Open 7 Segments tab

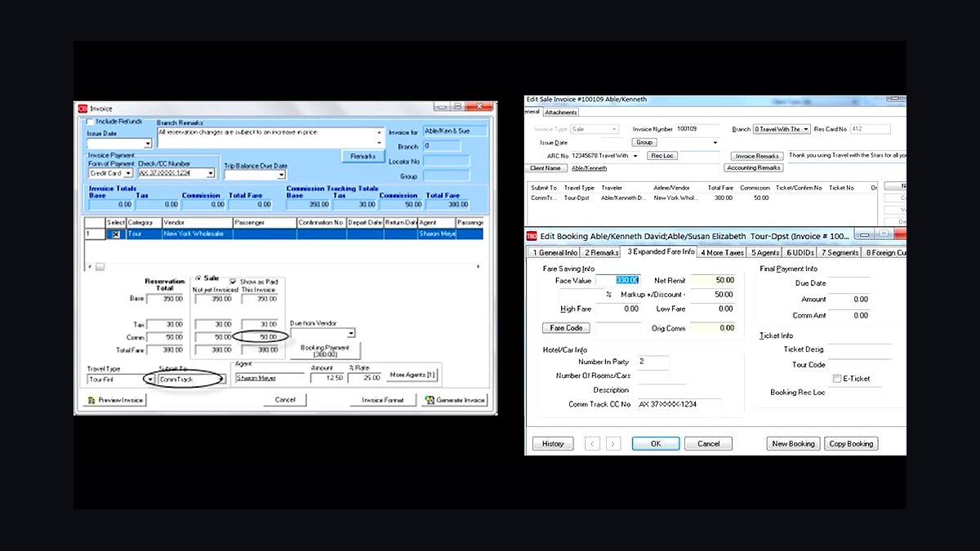coord(840,253)
